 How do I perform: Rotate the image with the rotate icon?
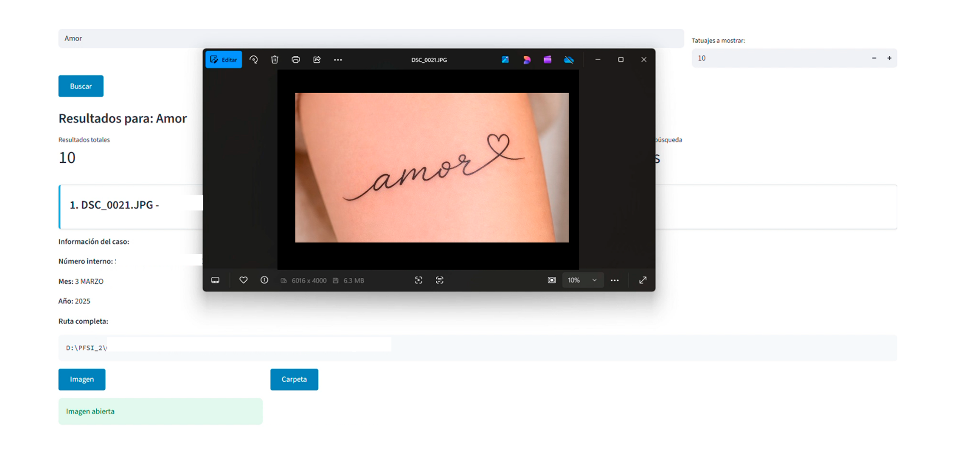(x=254, y=60)
